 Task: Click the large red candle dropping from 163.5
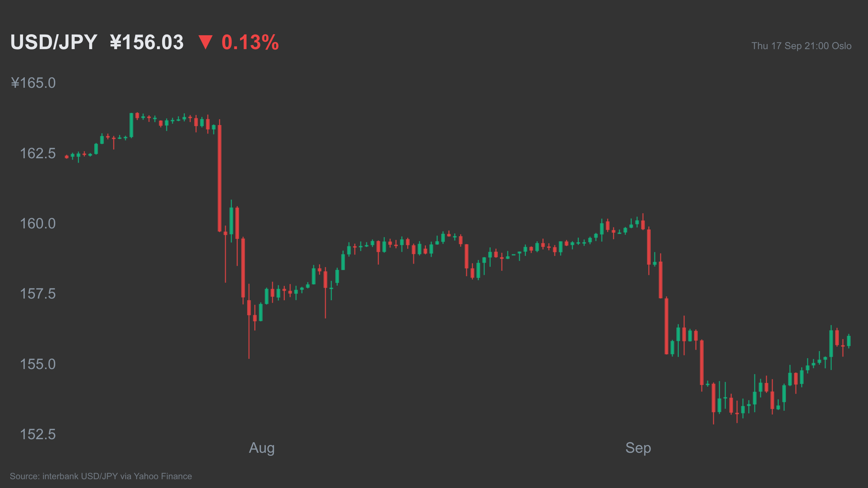pyautogui.click(x=219, y=176)
